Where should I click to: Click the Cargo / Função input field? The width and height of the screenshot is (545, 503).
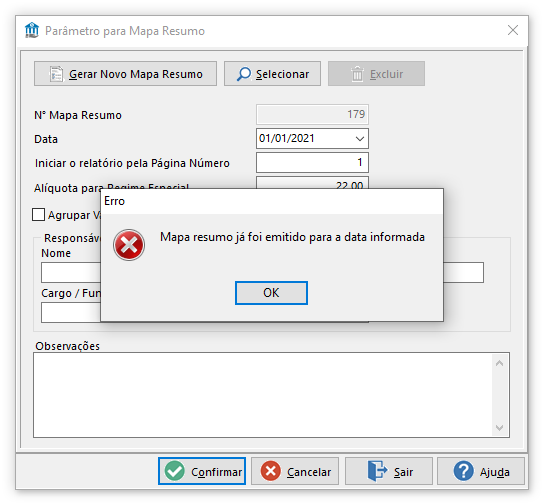(x=71, y=312)
